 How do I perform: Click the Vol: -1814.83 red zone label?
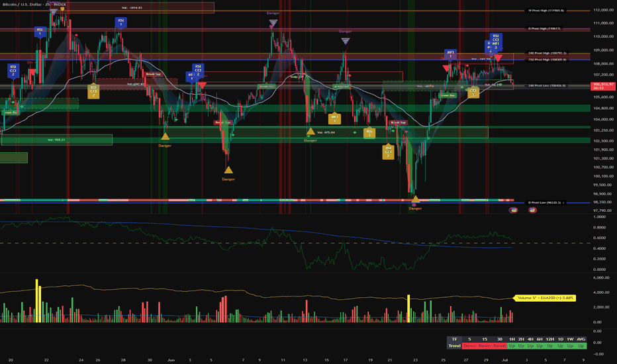coord(132,8)
